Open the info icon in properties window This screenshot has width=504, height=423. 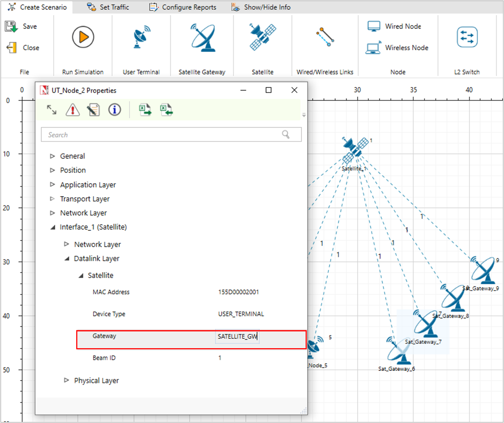pyautogui.click(x=114, y=110)
